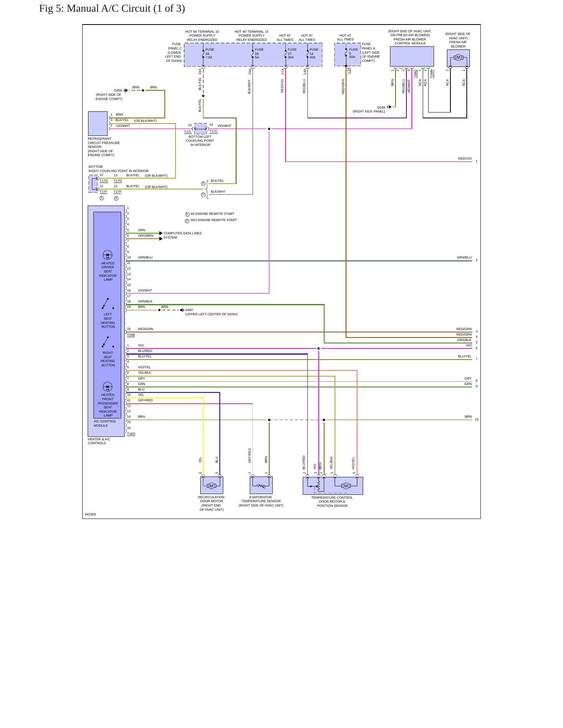Screen dimensions: 563x728
Task: Click the Fuse 34 7.5A symbol
Action: (x=203, y=54)
